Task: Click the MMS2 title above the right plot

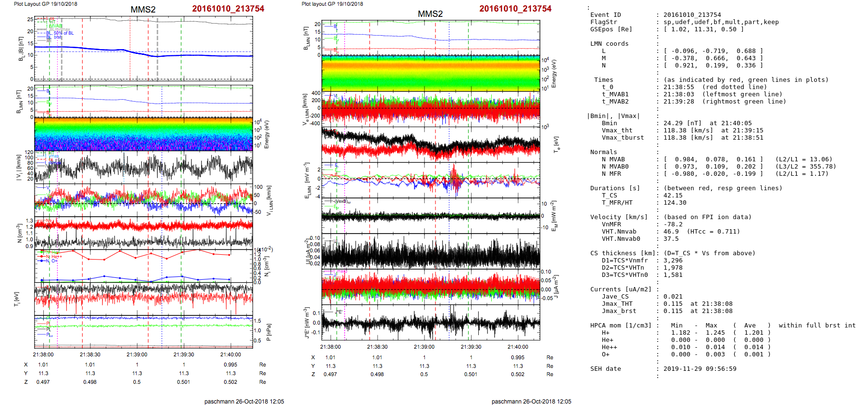Action: click(x=430, y=14)
